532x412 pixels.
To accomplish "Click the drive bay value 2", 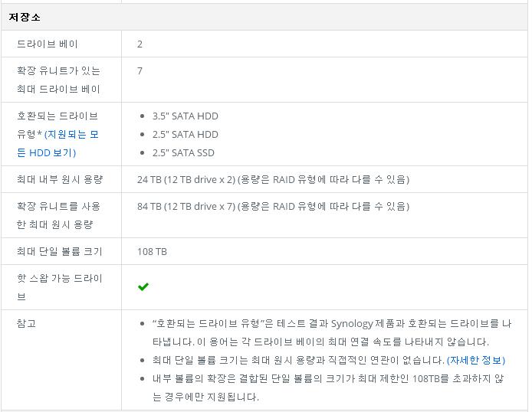I will [140, 44].
